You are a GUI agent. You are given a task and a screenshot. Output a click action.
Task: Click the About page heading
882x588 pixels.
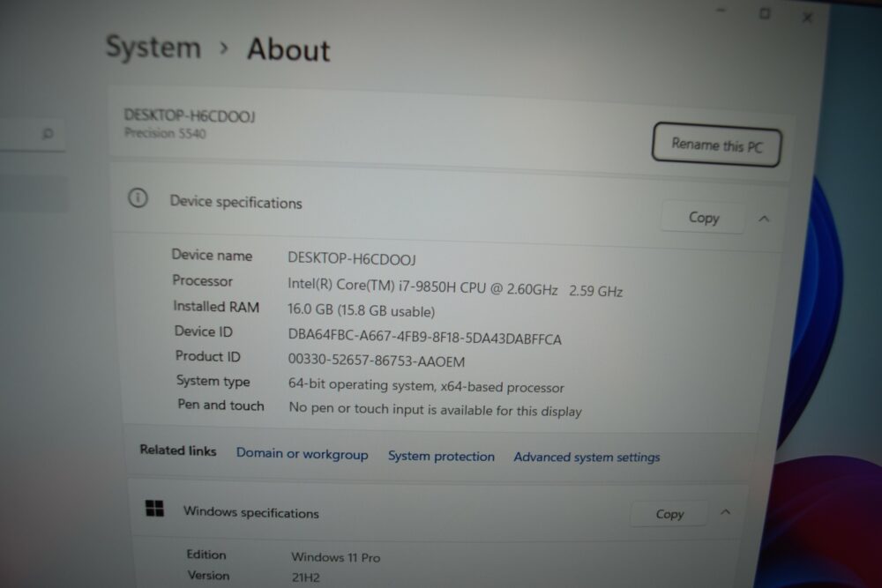click(288, 49)
